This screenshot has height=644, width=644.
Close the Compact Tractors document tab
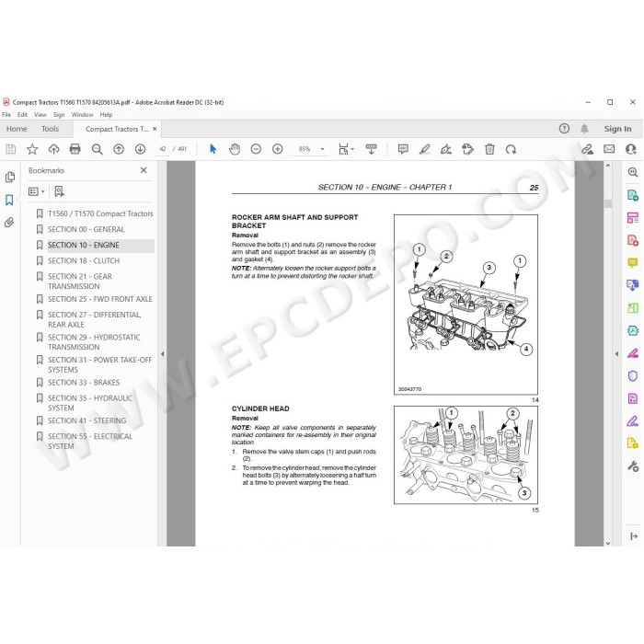pyautogui.click(x=155, y=129)
